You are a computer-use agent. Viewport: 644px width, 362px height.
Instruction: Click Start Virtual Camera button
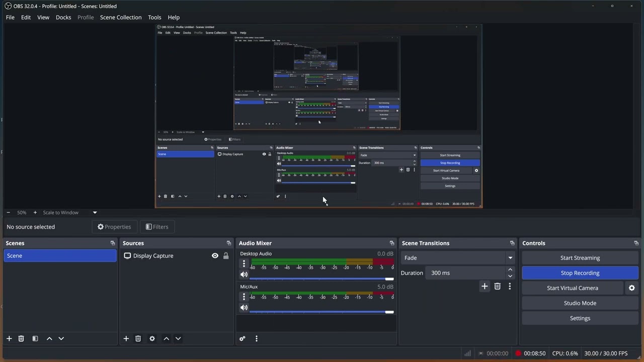573,288
